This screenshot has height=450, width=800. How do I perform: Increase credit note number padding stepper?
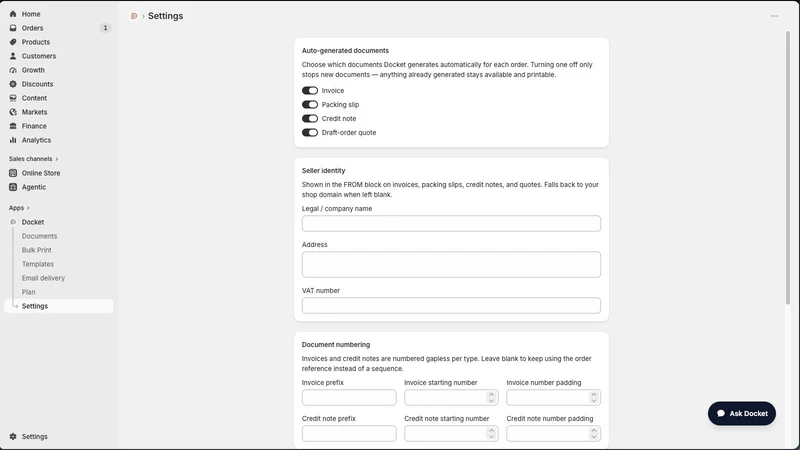tap(593, 431)
